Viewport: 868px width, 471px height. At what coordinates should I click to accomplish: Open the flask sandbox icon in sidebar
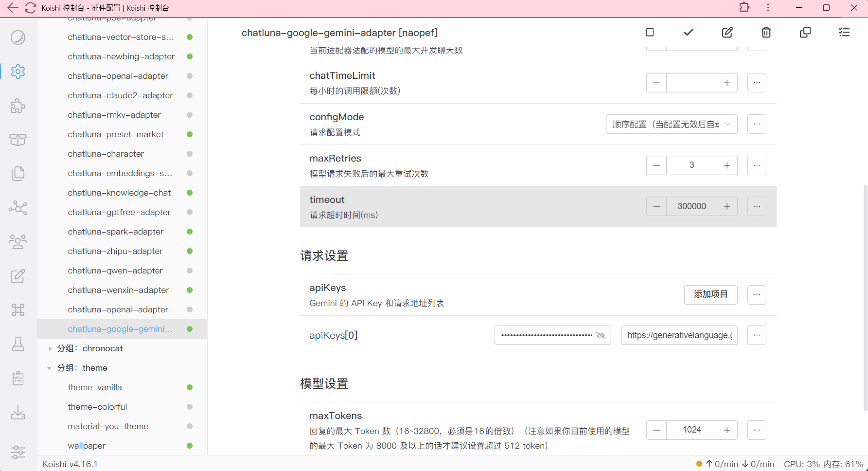click(18, 344)
